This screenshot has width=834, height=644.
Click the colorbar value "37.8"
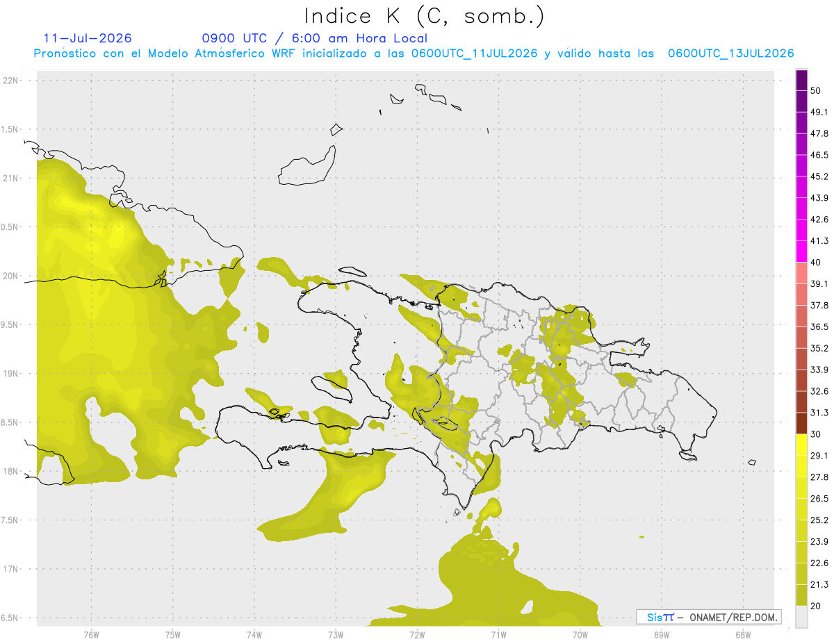[819, 306]
